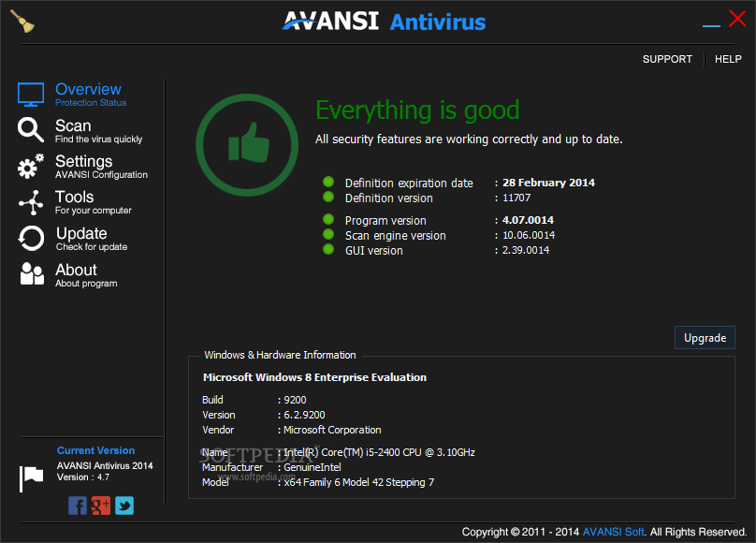756x543 pixels.
Task: Open the SUPPORT link
Action: 667,59
